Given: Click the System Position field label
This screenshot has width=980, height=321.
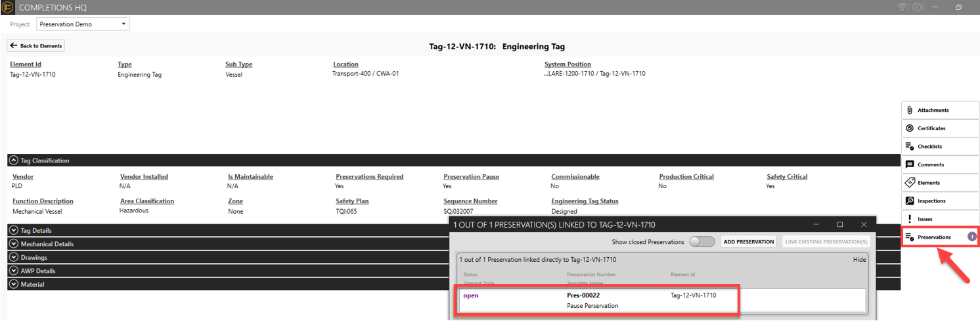Looking at the screenshot, I should click(x=568, y=64).
